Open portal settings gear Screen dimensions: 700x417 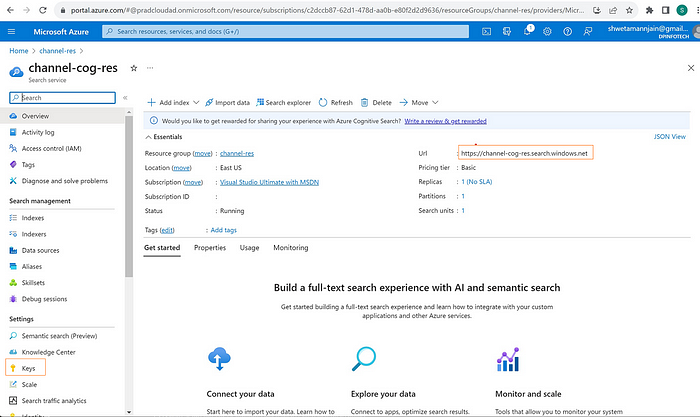click(547, 32)
